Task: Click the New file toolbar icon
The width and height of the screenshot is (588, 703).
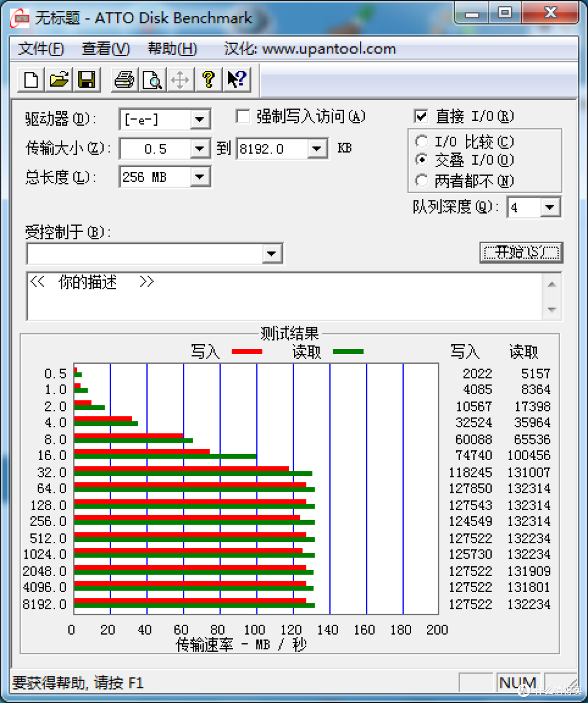Action: (32, 80)
